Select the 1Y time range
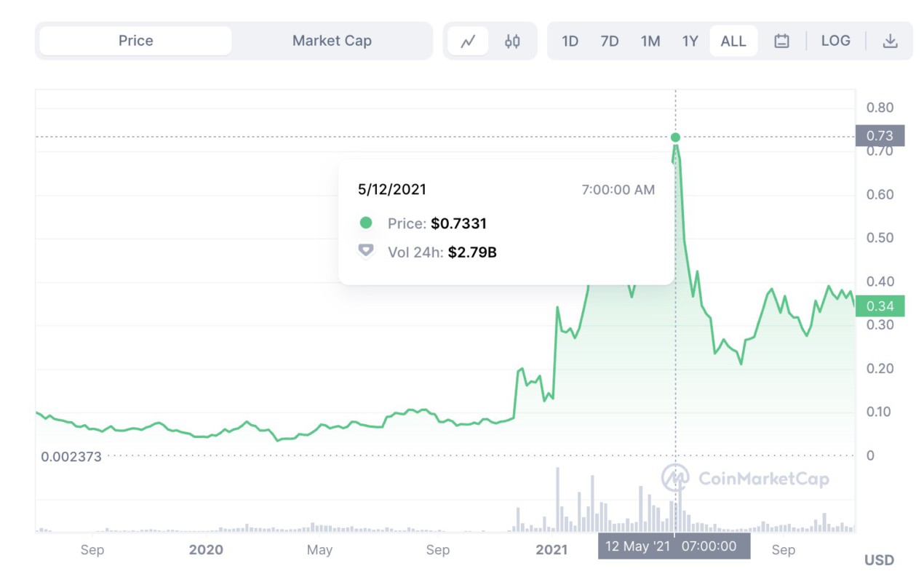 [x=690, y=41]
